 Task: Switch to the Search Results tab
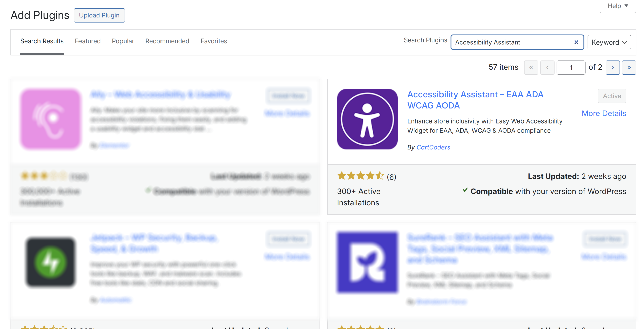pos(42,41)
